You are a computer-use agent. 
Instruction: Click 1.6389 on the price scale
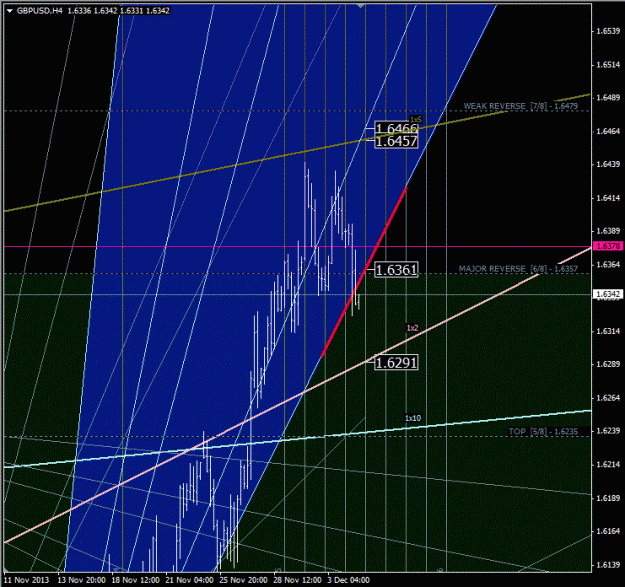[x=608, y=231]
